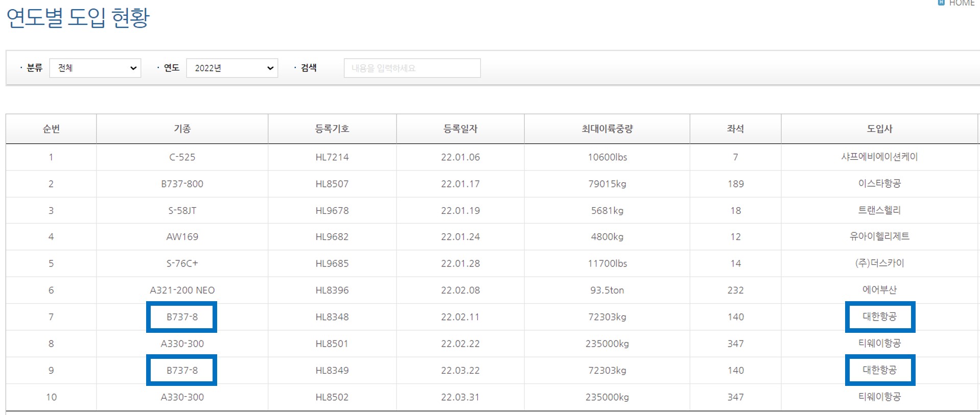
Task: Select the AW169 aircraft type cell
Action: click(x=182, y=237)
